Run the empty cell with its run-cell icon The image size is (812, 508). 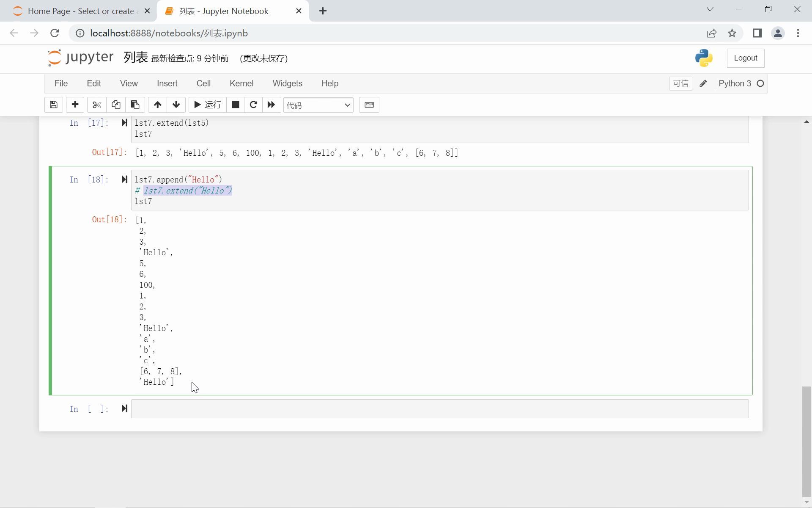click(x=124, y=409)
